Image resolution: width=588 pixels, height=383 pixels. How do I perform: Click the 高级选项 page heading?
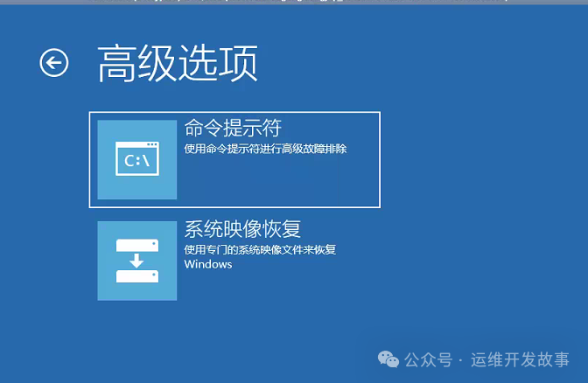click(x=178, y=64)
